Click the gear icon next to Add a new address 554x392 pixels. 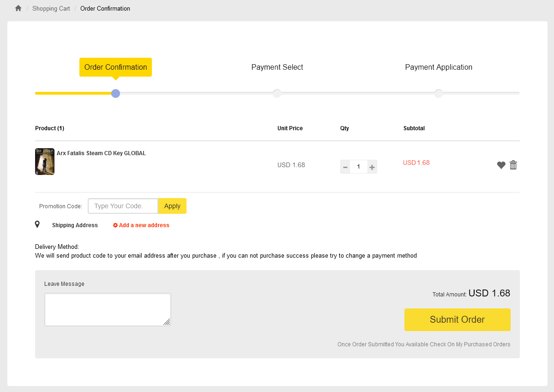(x=115, y=225)
